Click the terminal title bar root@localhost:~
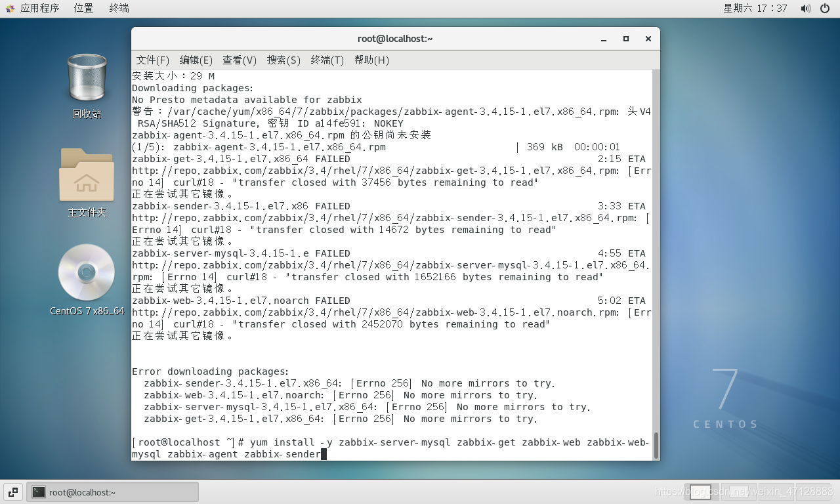 tap(395, 39)
